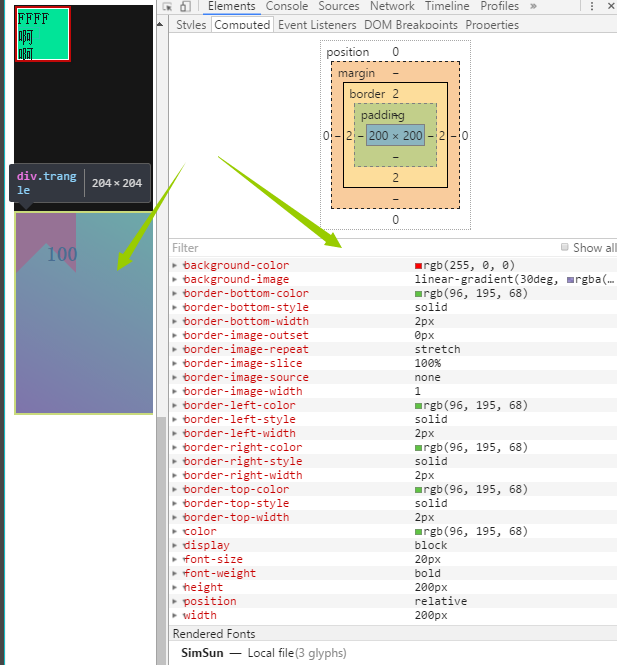Viewport: 617px width, 665px height.
Task: Click the red background-color swatch
Action: tap(419, 266)
